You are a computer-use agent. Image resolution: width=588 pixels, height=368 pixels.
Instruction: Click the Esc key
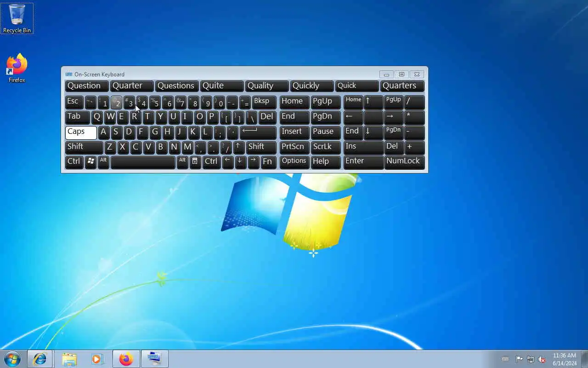coord(74,102)
